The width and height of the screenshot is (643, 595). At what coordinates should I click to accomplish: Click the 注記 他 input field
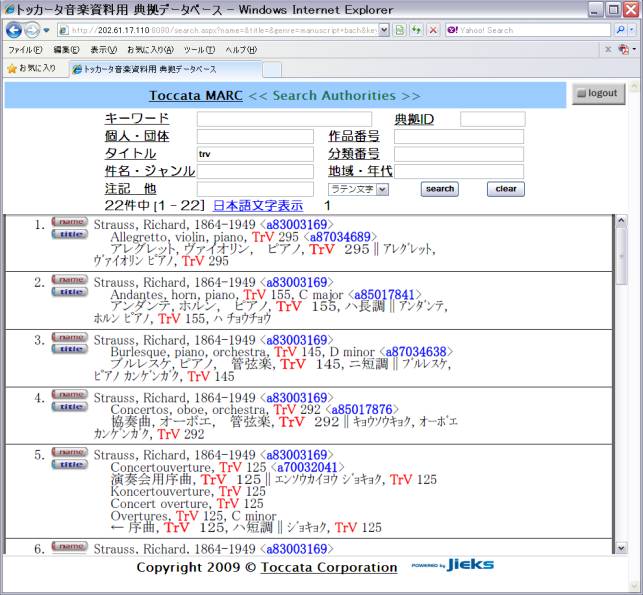[x=255, y=189]
